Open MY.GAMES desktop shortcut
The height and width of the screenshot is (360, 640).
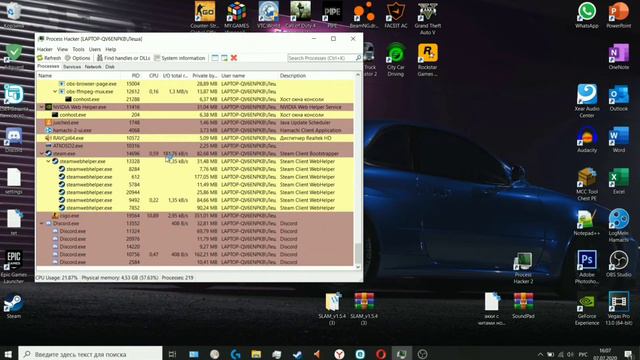(x=236, y=16)
